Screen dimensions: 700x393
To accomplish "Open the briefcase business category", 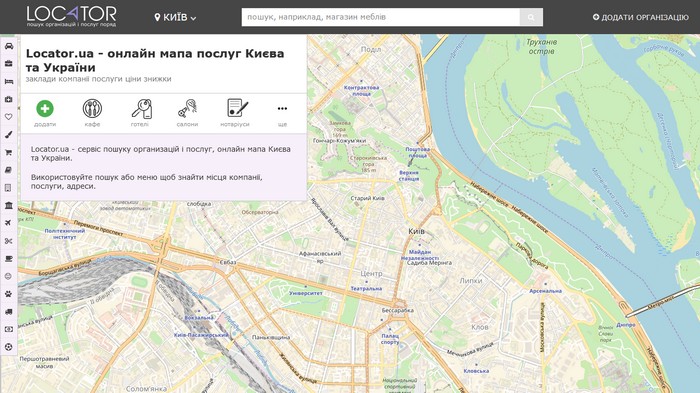I will [x=8, y=64].
